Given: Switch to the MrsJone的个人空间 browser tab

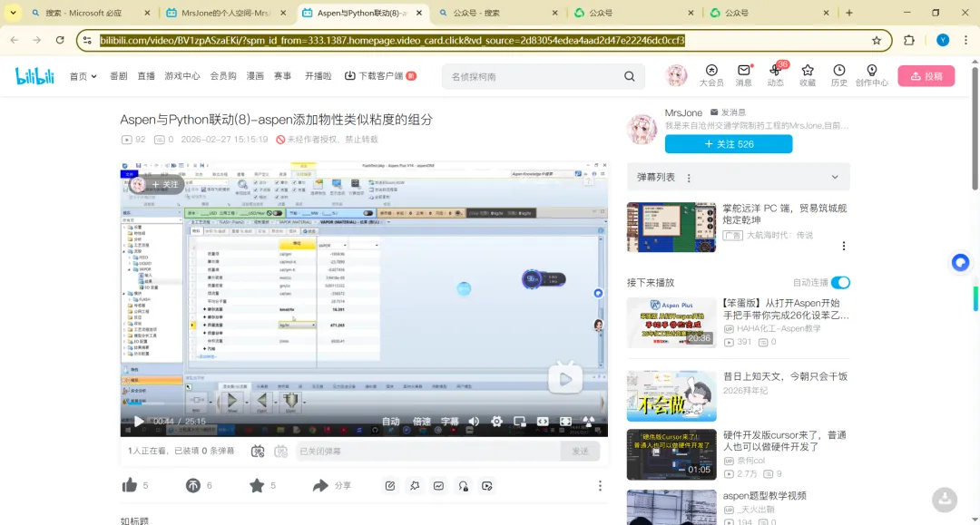Looking at the screenshot, I should 225,13.
